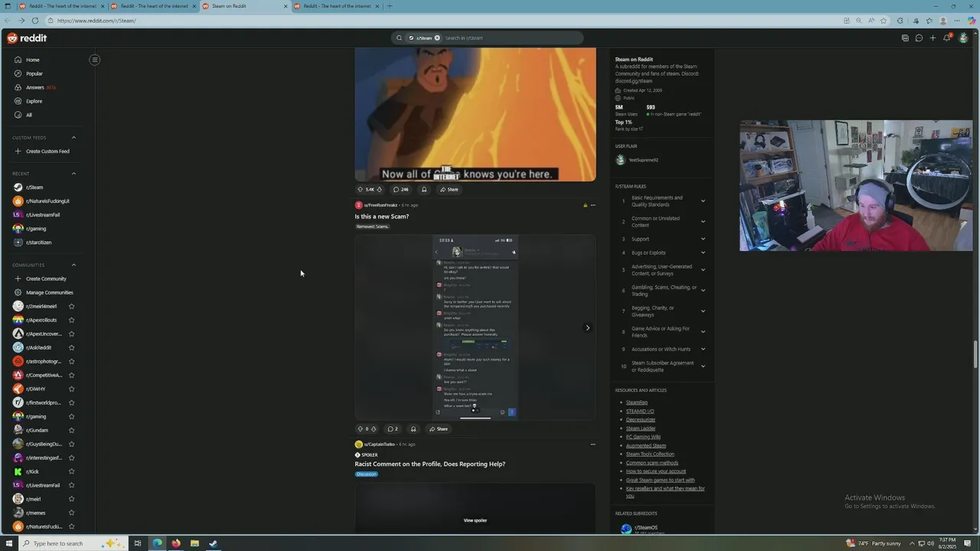The height and width of the screenshot is (551, 980).
Task: Expand rule 3 Support
Action: (x=703, y=239)
